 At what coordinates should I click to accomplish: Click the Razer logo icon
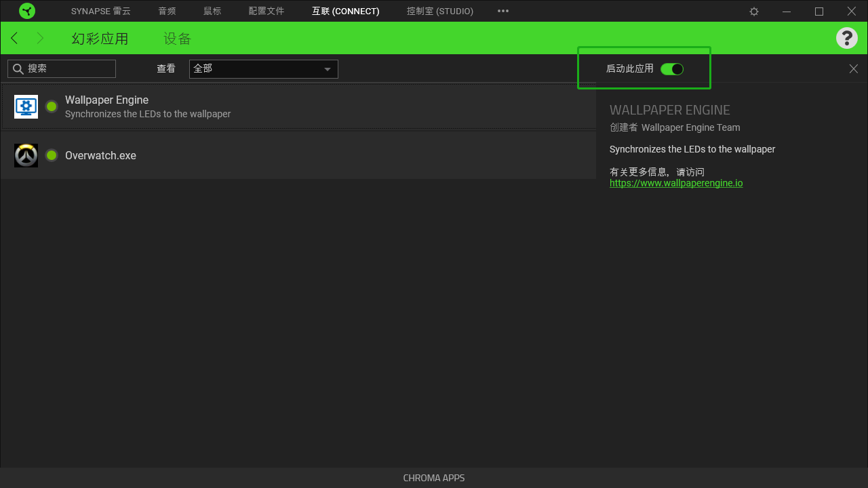coord(27,11)
